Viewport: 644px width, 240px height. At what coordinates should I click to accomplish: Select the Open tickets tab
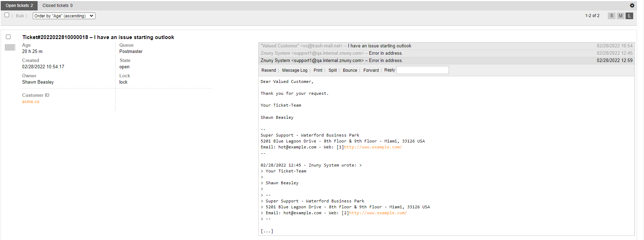coord(19,6)
